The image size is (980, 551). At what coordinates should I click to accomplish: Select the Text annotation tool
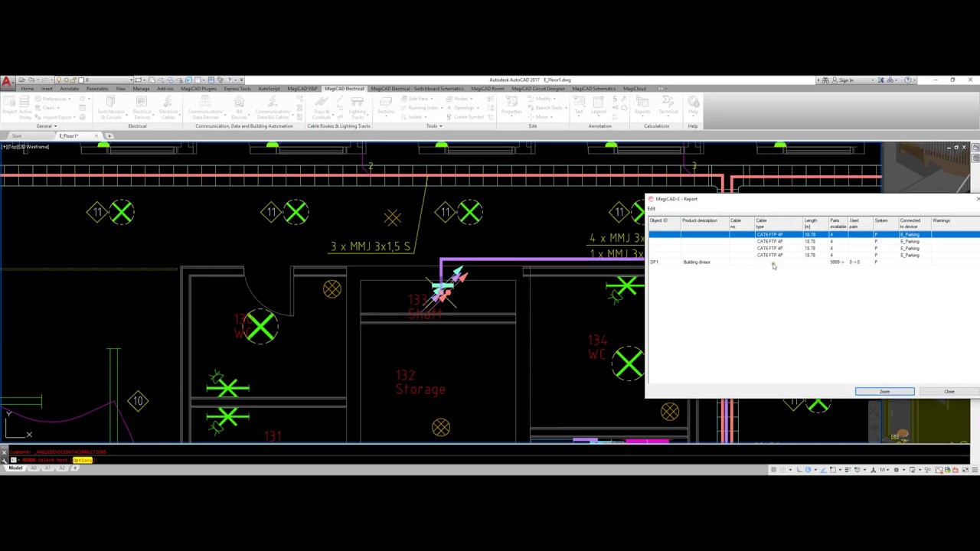pyautogui.click(x=579, y=107)
